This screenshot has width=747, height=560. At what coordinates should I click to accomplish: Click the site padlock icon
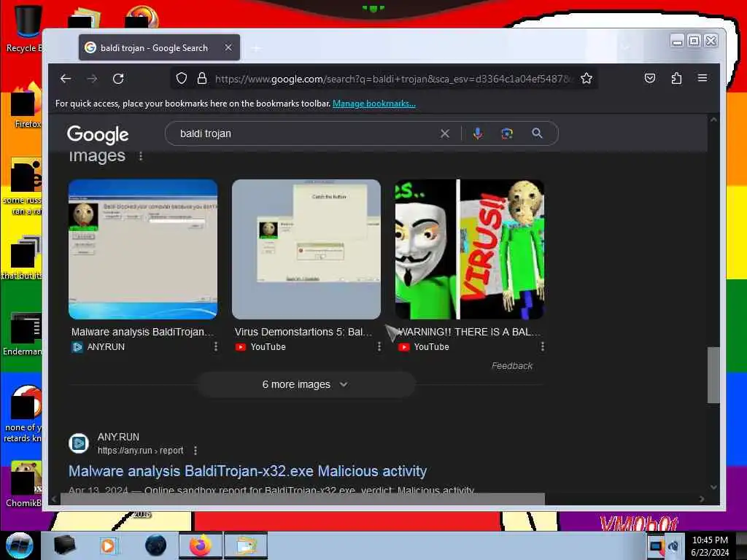202,78
